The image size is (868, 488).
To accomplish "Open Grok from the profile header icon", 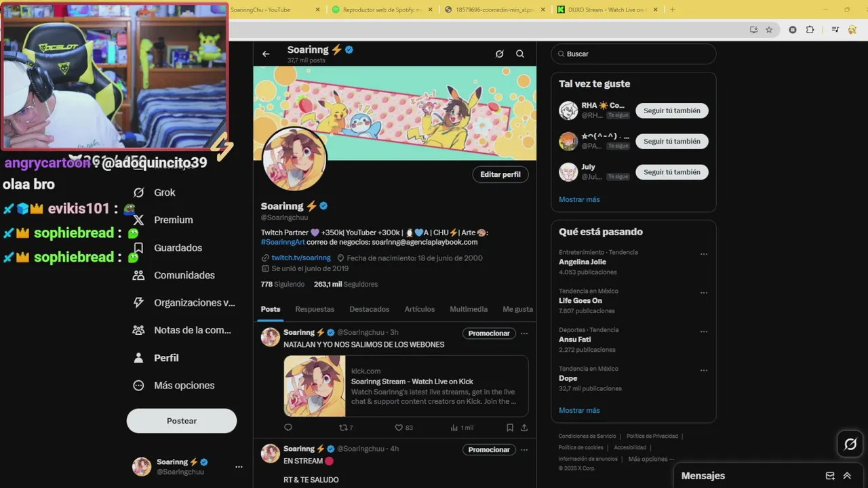I will tap(500, 54).
